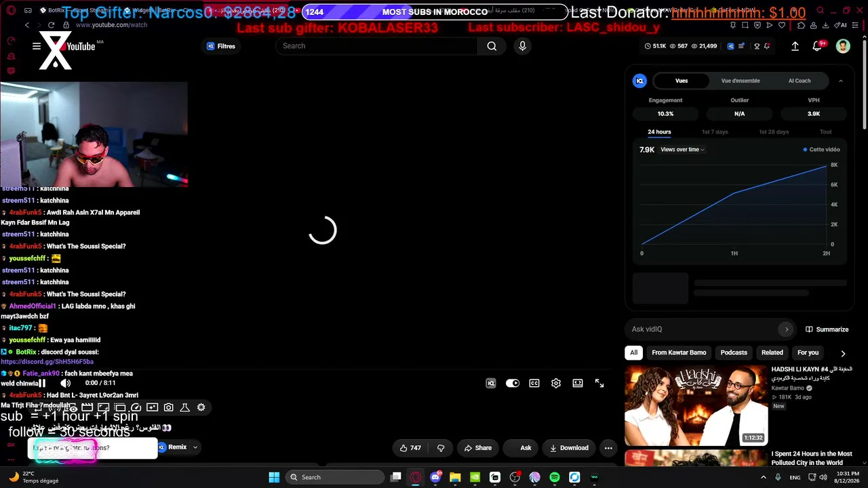Go back in the browser
The image size is (868, 488).
27,25
